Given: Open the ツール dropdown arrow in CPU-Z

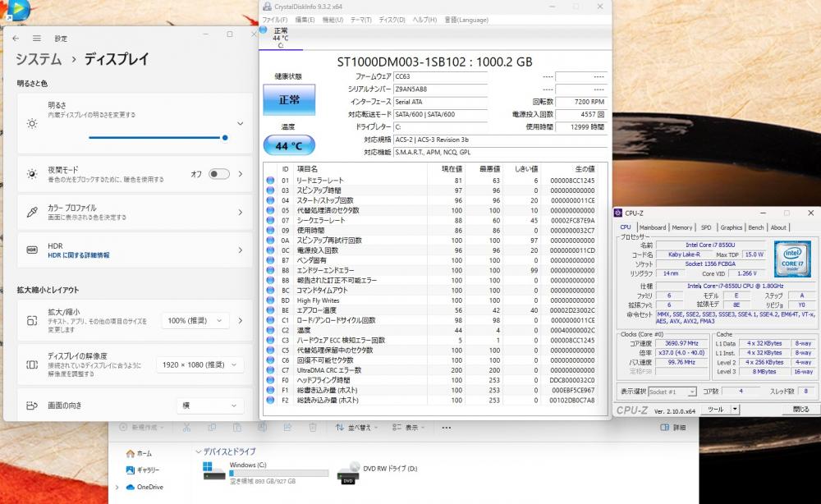Looking at the screenshot, I should (x=735, y=410).
